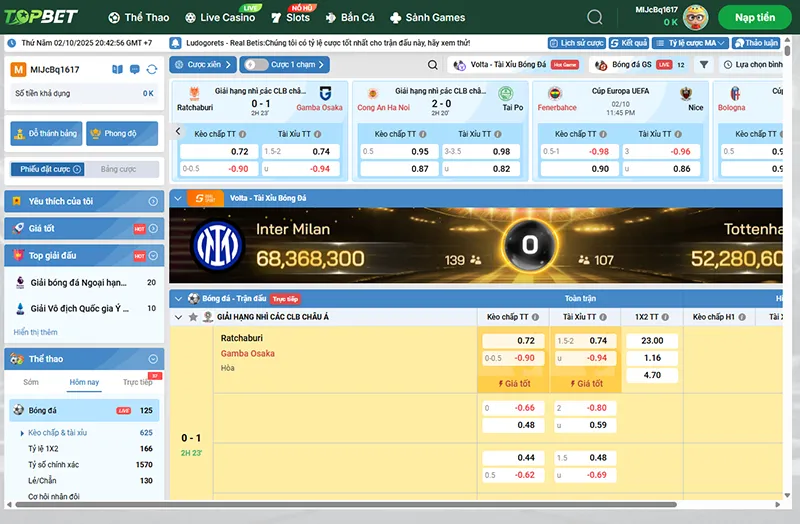Open Lịch sử cược button

[x=577, y=43]
